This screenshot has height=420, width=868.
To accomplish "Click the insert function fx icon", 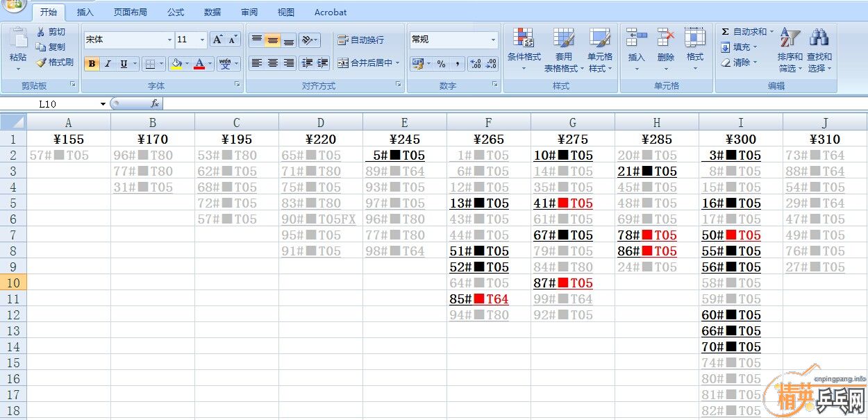I will pyautogui.click(x=155, y=103).
